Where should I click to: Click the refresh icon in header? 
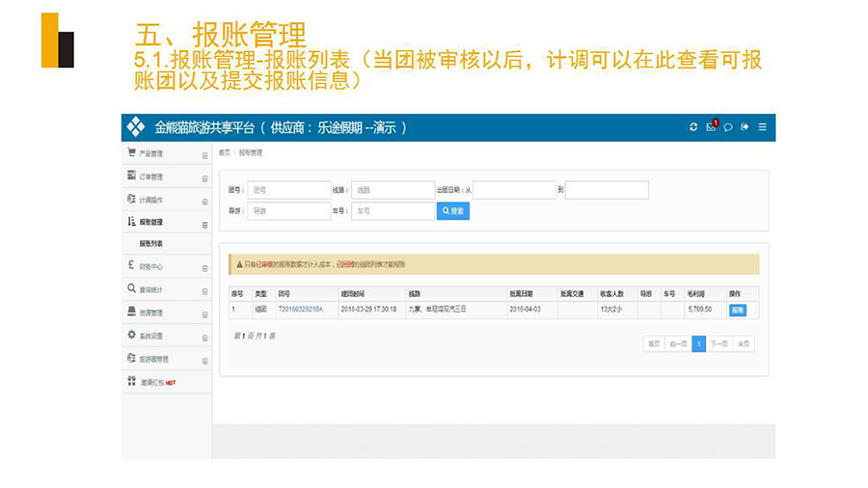click(x=693, y=126)
